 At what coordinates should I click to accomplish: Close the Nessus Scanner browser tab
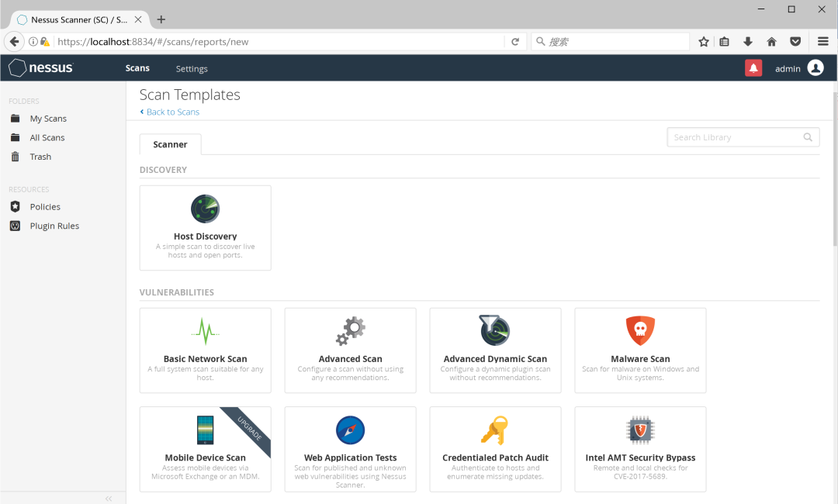coord(138,19)
